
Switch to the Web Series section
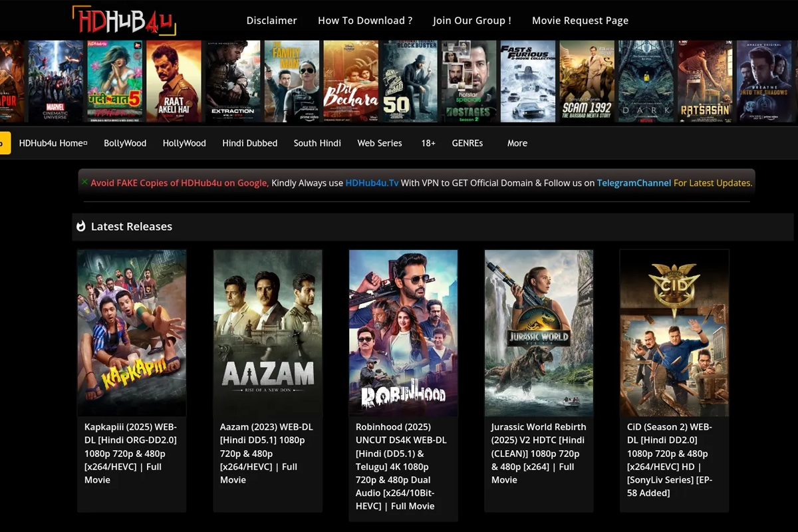pyautogui.click(x=380, y=143)
